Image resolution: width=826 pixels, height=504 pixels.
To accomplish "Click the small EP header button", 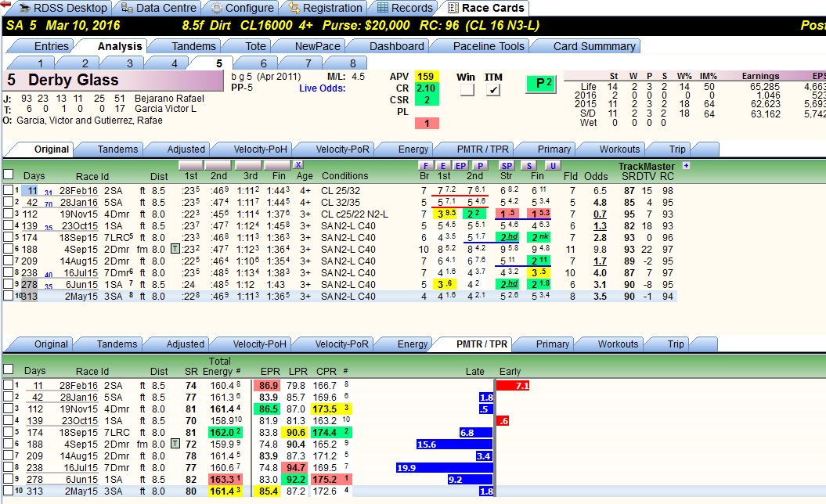I will [x=461, y=165].
